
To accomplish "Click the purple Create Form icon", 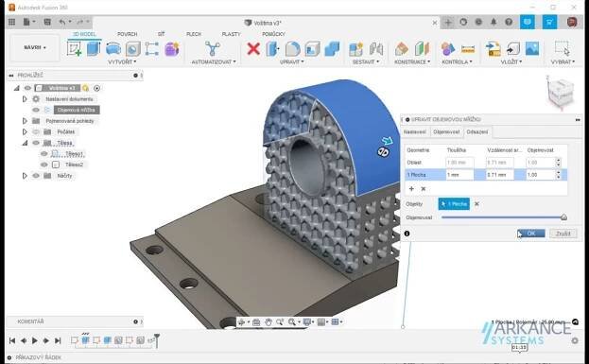I will 172,49.
